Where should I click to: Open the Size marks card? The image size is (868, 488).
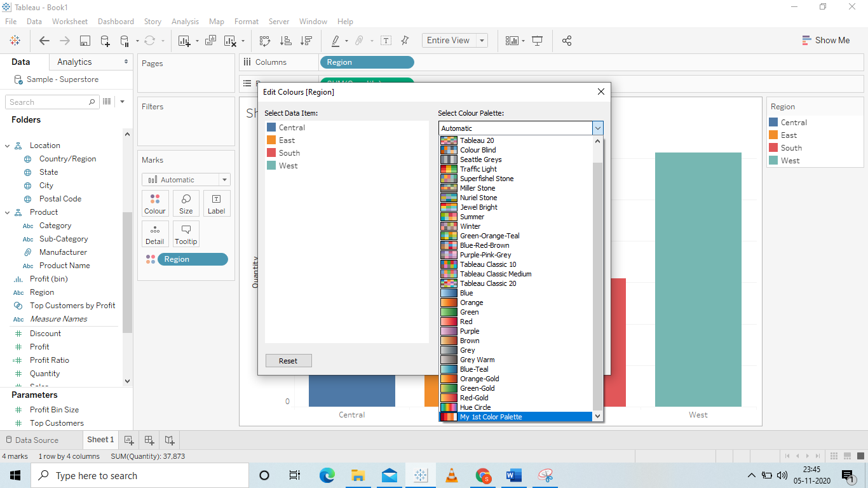click(x=186, y=203)
